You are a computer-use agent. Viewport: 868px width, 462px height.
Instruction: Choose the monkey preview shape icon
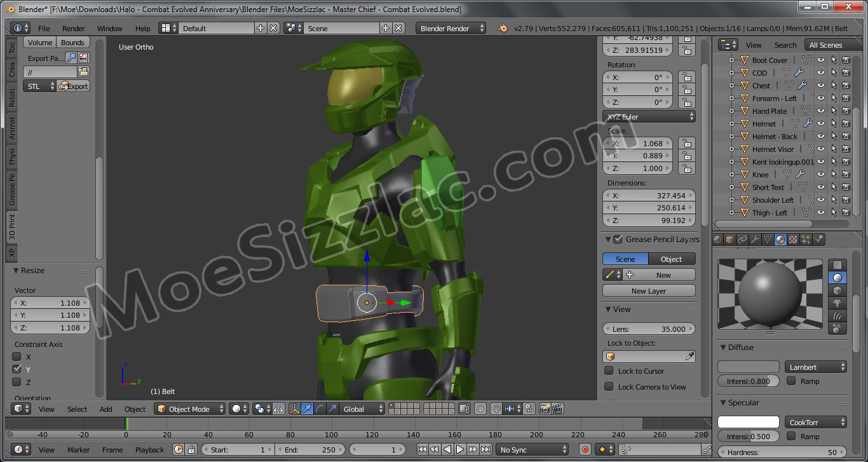pos(837,303)
